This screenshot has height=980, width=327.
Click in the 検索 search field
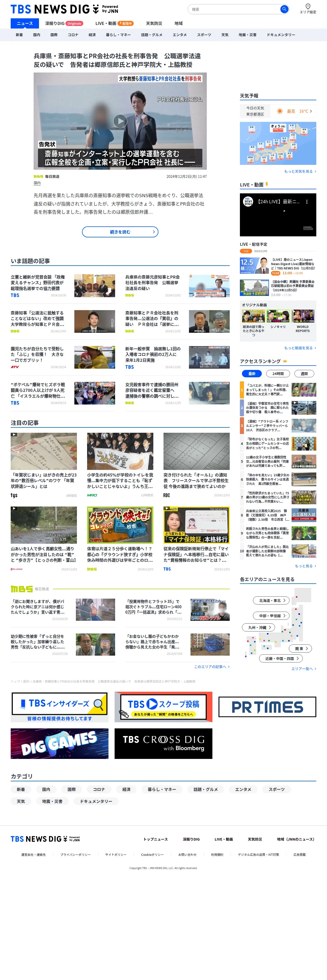[x=234, y=9]
